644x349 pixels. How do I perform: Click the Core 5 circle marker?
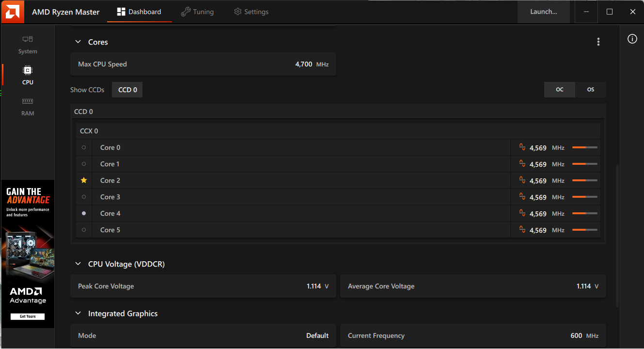84,230
